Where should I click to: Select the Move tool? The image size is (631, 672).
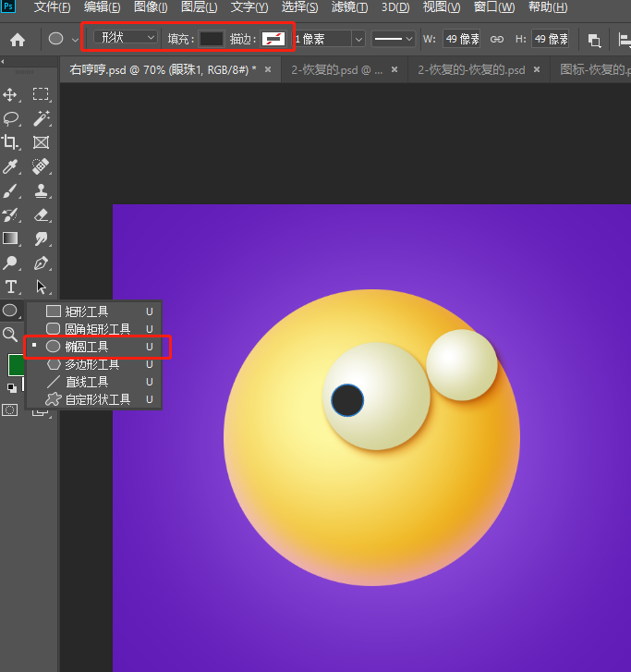click(x=11, y=94)
